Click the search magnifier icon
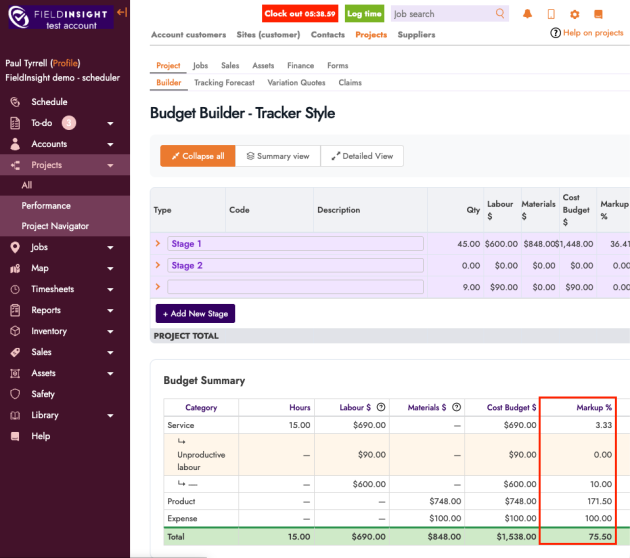Screen dimensions: 630x558 500,14
